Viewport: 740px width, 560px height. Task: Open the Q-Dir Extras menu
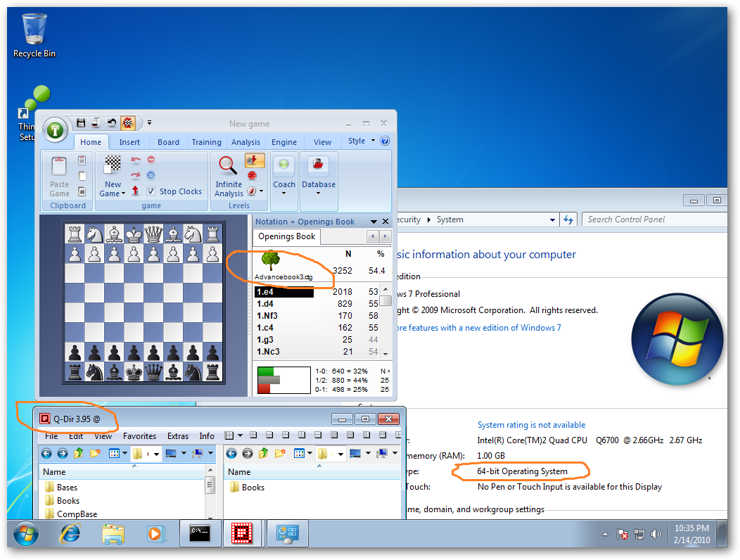coord(178,436)
